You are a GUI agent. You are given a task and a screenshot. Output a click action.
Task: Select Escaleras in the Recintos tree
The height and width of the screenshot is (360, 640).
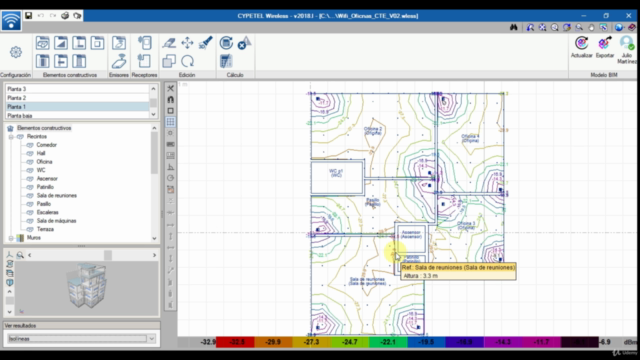tap(47, 212)
